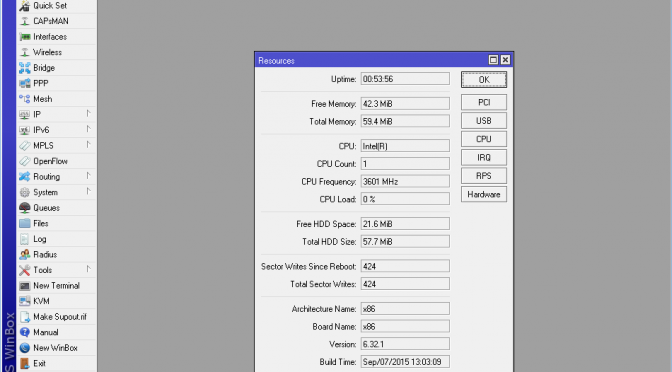Viewport: 672px width, 372px height.
Task: Open the Hardware button
Action: point(484,195)
